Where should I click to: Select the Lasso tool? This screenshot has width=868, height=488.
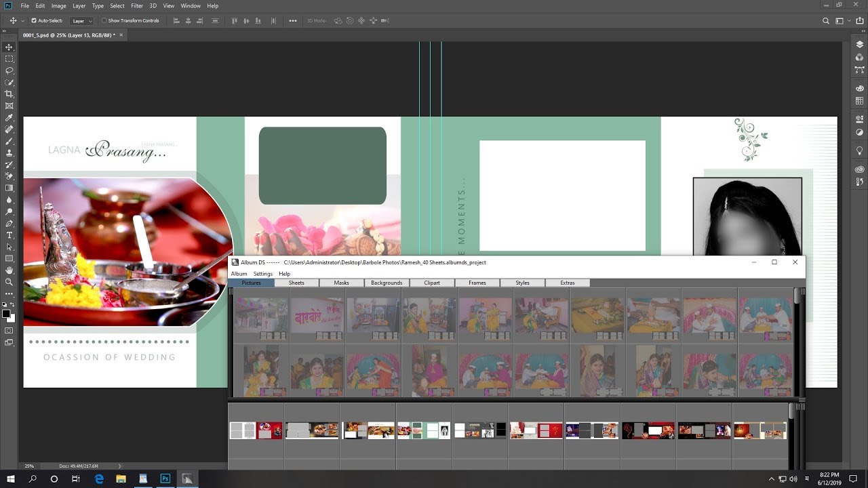click(x=9, y=70)
